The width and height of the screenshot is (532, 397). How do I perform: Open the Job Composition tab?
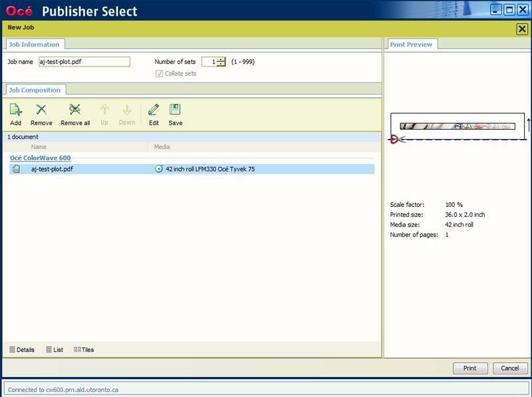pos(35,90)
